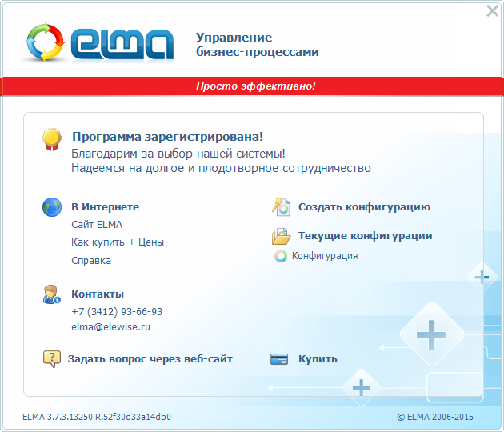Image resolution: width=504 pixels, height=432 pixels.
Task: Click the elma@elewise.ru email address
Action: point(111,327)
